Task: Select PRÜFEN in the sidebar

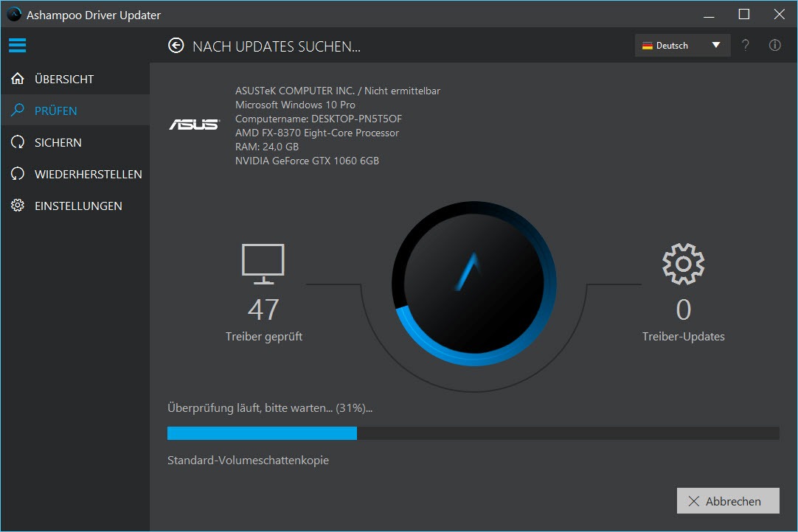Action: [75, 111]
